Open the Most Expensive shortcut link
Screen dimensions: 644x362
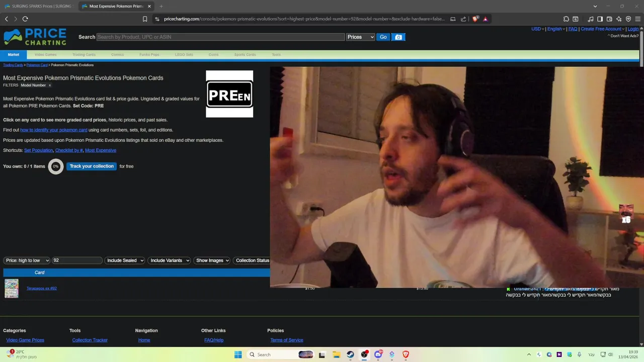click(101, 150)
